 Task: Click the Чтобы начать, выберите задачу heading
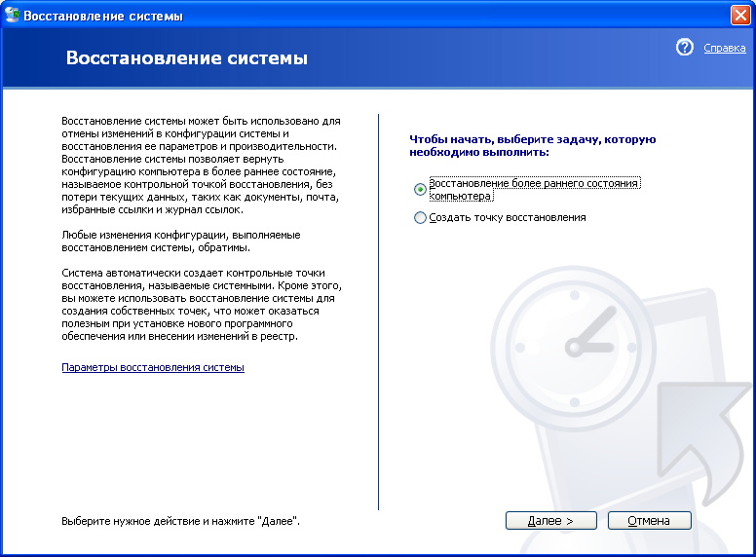pos(532,145)
